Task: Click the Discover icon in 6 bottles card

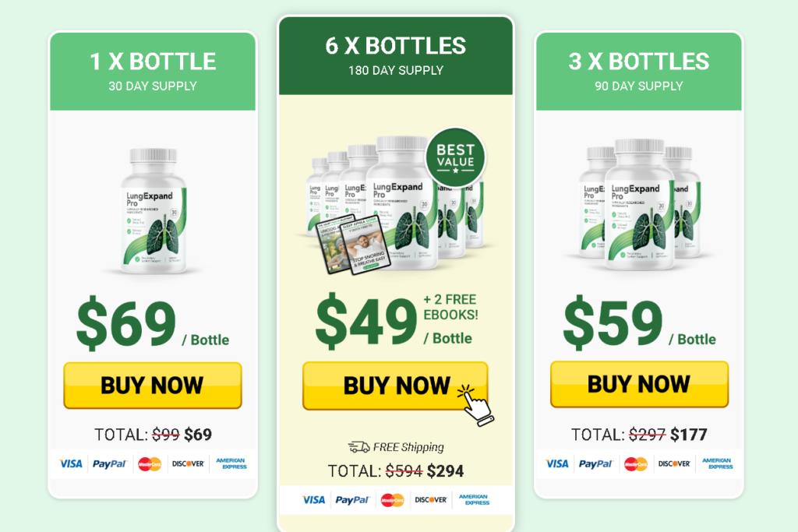Action: click(430, 500)
